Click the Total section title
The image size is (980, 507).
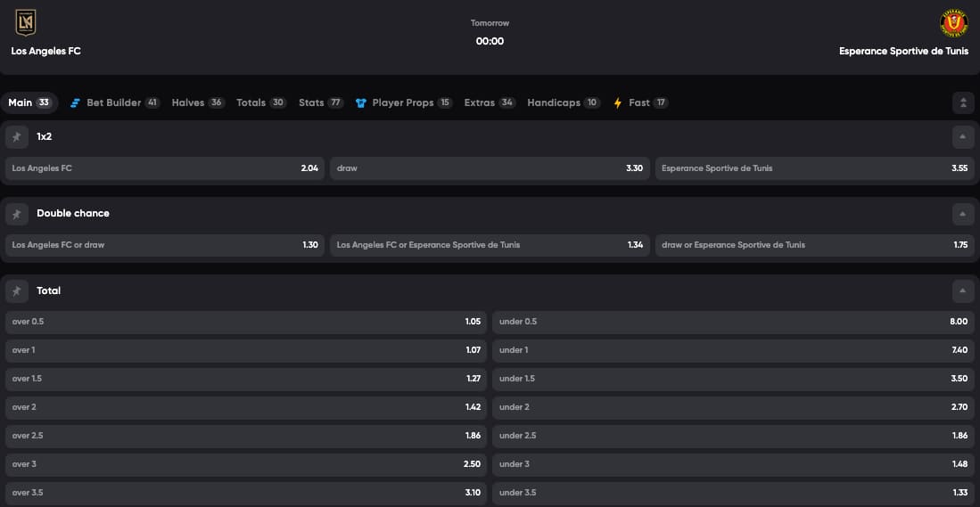(49, 291)
